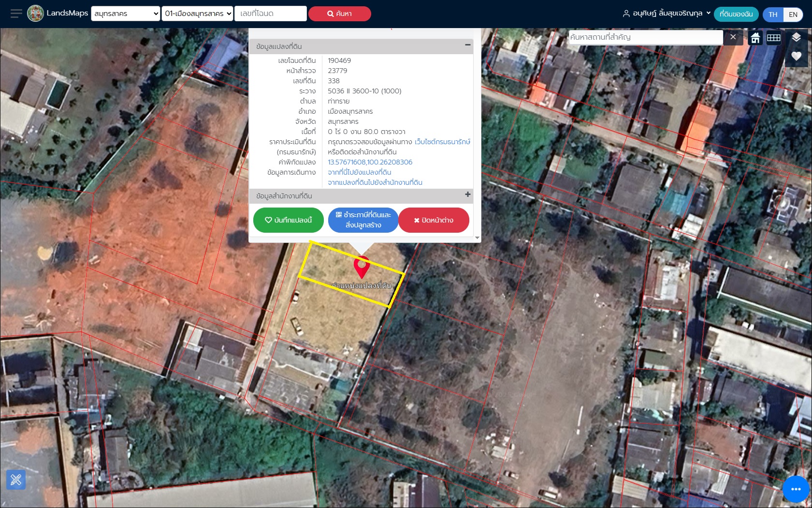Image resolution: width=812 pixels, height=508 pixels.
Task: Click the green บันทึกแปลงนี้ button
Action: point(288,220)
